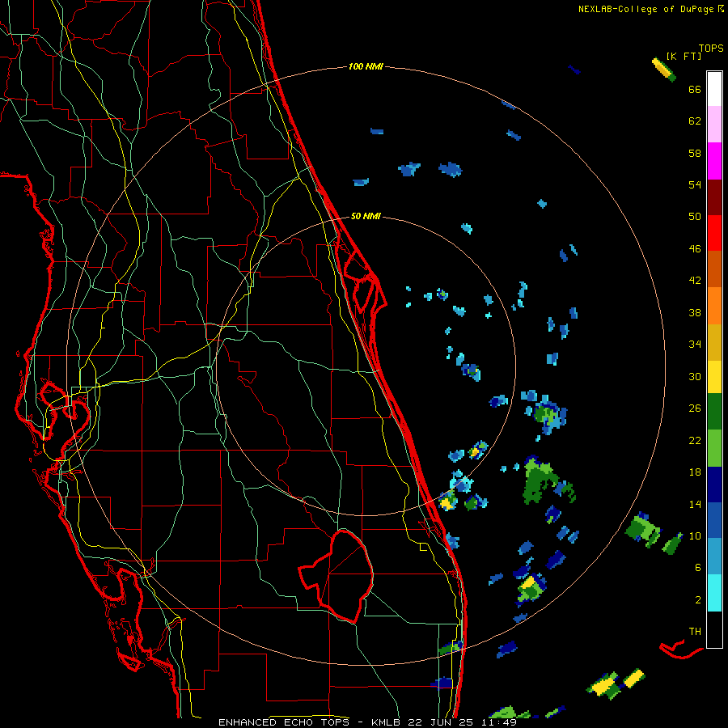
Task: Click the 46 legend value
Action: tap(695, 249)
